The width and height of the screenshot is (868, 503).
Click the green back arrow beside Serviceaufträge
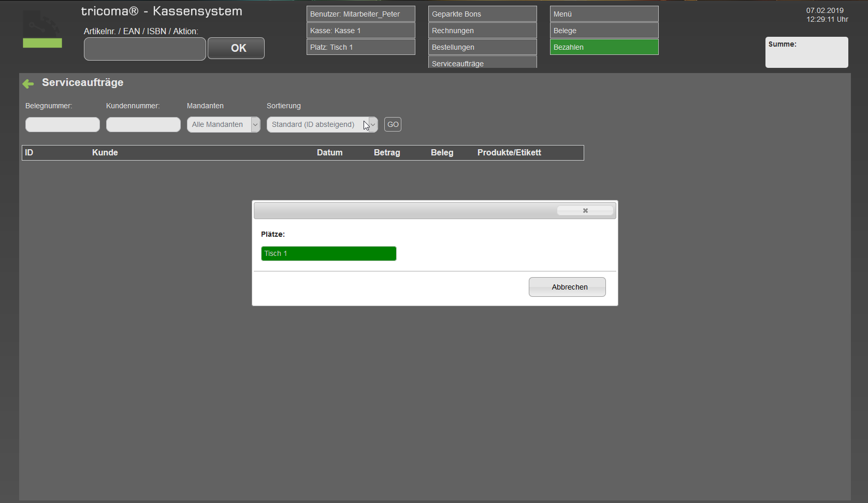pos(28,83)
